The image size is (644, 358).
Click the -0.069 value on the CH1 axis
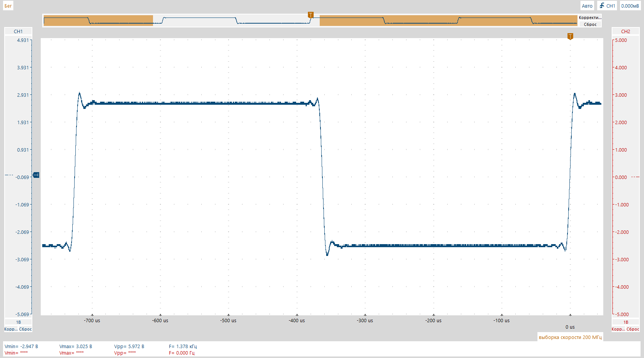click(22, 177)
